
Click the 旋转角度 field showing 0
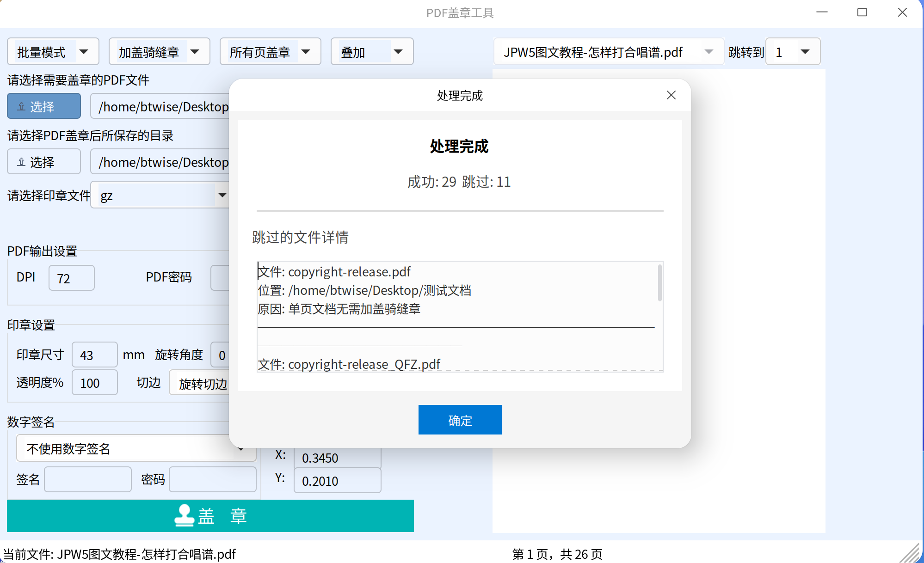(221, 355)
